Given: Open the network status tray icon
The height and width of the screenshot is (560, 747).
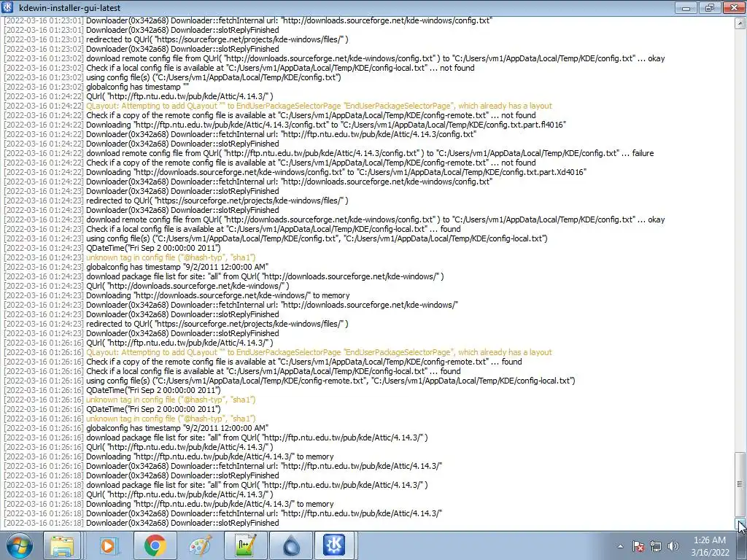Looking at the screenshot, I should (x=656, y=546).
